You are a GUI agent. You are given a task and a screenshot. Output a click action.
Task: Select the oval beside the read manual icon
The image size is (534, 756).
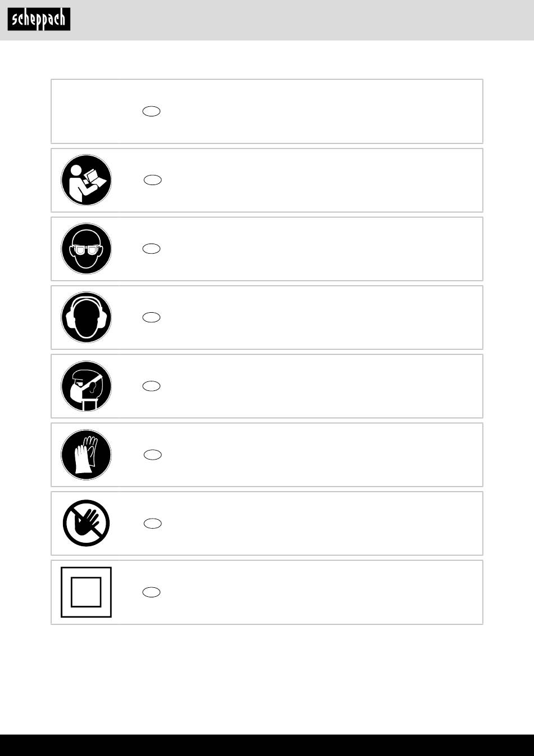pos(153,180)
